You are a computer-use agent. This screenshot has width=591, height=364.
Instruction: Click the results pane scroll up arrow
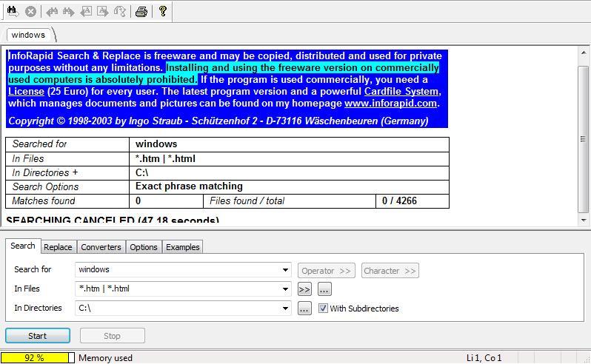point(584,53)
